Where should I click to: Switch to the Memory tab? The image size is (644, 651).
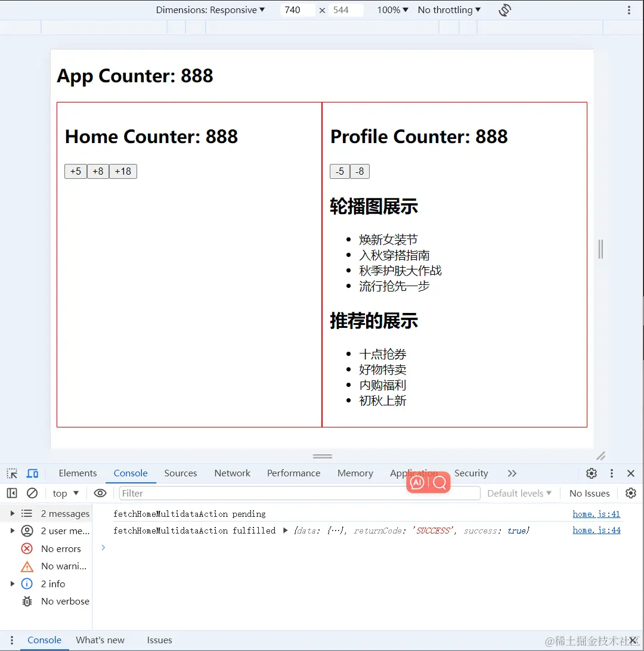(355, 473)
